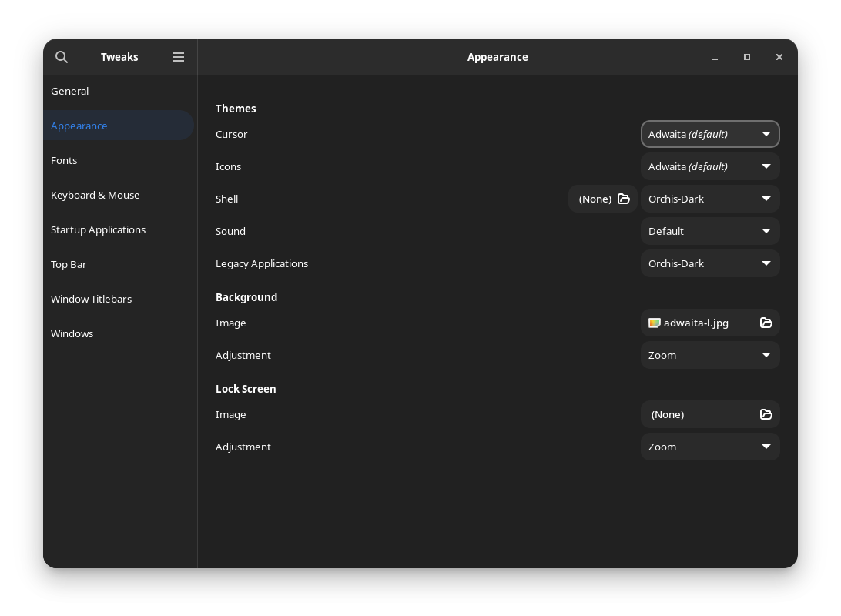Screen dimensions: 841x616
Task: Click the Lock Screen (None) image text
Action: 667,414
